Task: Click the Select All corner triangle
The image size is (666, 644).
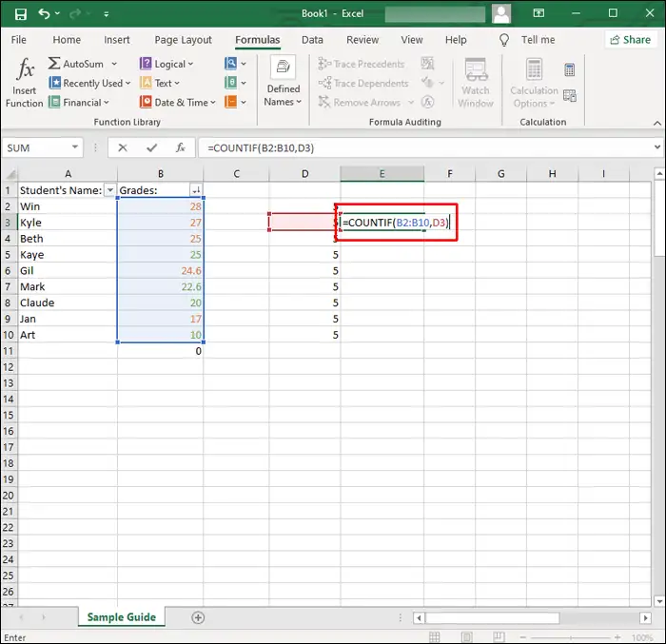Action: [x=10, y=174]
